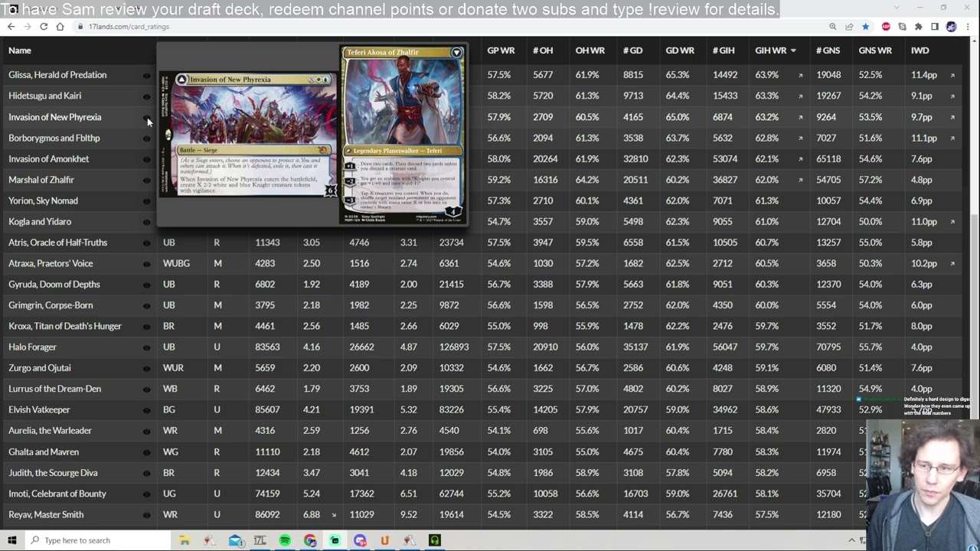Image resolution: width=980 pixels, height=551 pixels.
Task: Switch to Chrome in the taskbar
Action: tap(310, 540)
